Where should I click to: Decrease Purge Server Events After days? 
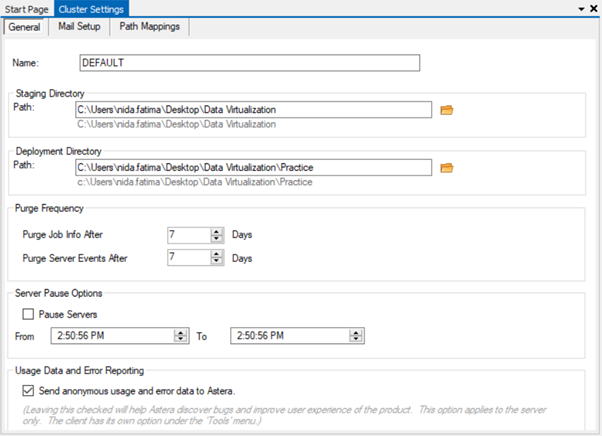pyautogui.click(x=216, y=262)
